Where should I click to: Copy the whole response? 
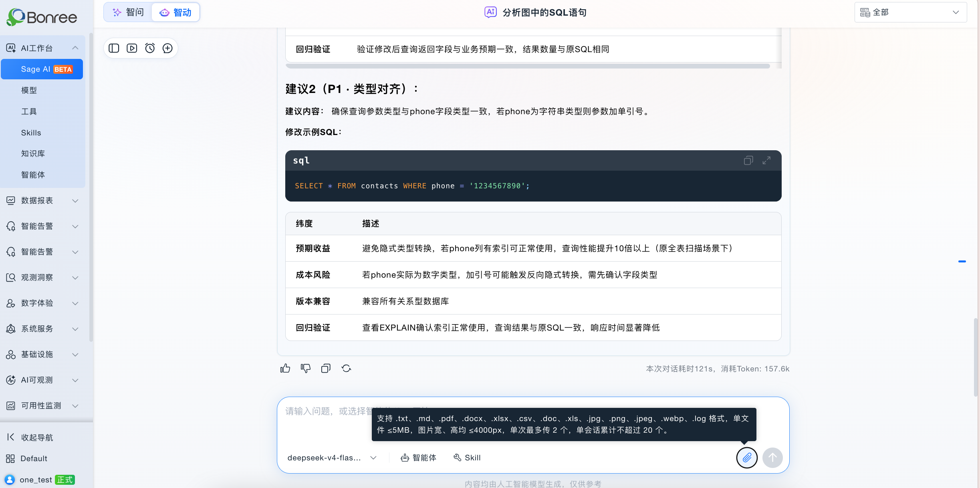(x=326, y=368)
